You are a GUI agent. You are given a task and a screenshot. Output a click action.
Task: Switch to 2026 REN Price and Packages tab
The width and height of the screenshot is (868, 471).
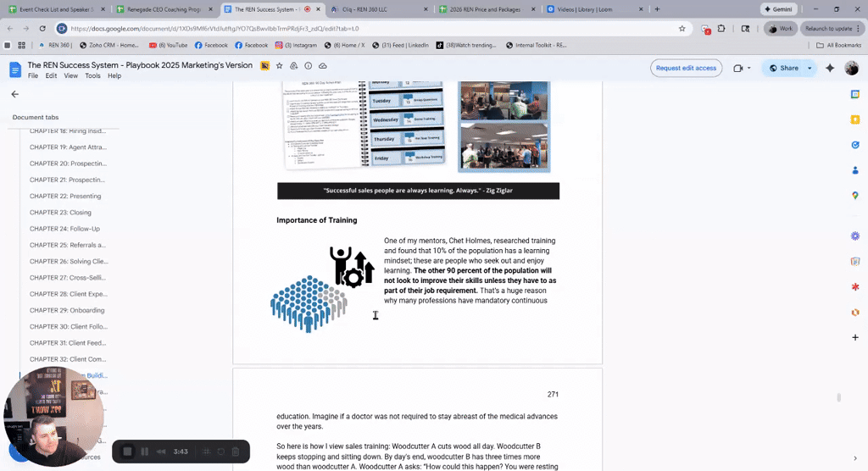pos(487,9)
